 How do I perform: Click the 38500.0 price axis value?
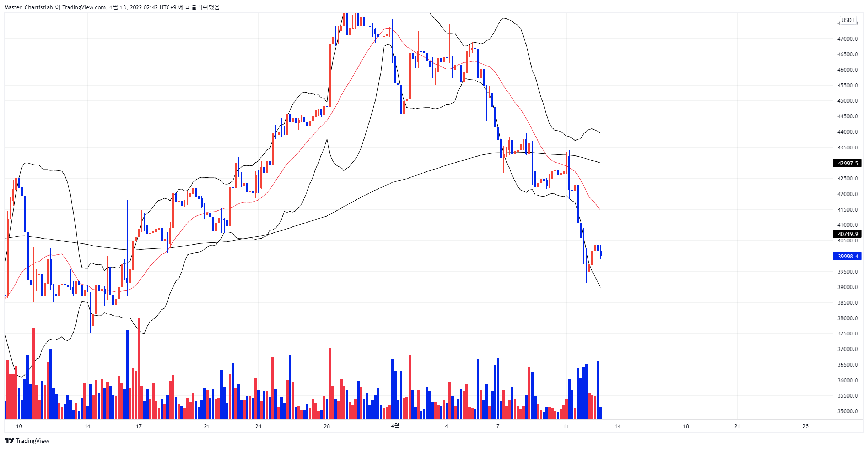tap(847, 303)
